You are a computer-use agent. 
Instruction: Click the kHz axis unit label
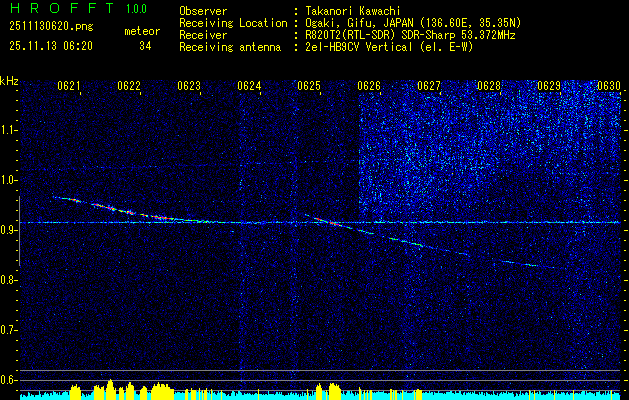pos(9,81)
